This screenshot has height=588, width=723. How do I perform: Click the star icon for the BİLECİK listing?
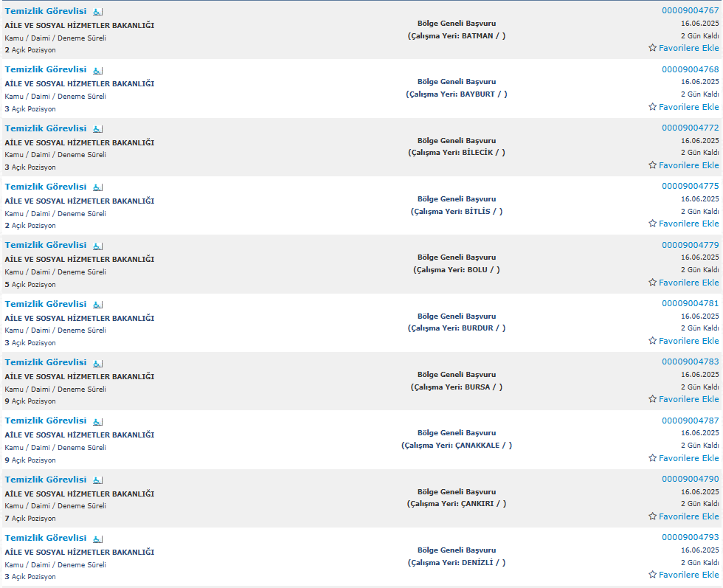tap(652, 165)
